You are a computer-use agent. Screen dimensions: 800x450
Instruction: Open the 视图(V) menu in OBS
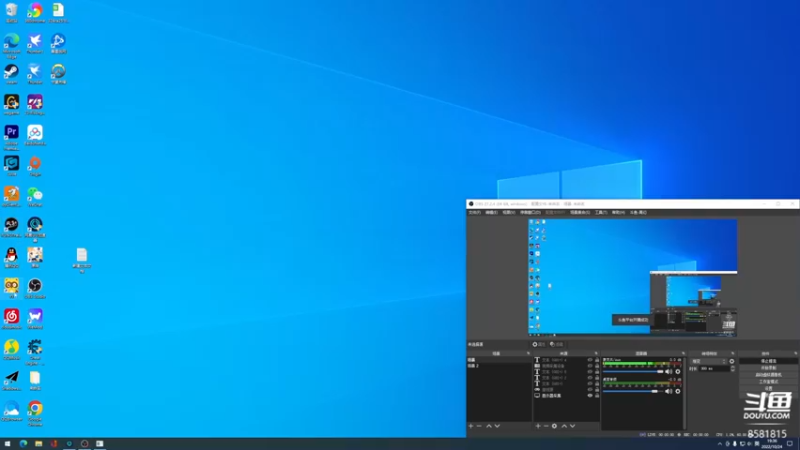(x=509, y=212)
